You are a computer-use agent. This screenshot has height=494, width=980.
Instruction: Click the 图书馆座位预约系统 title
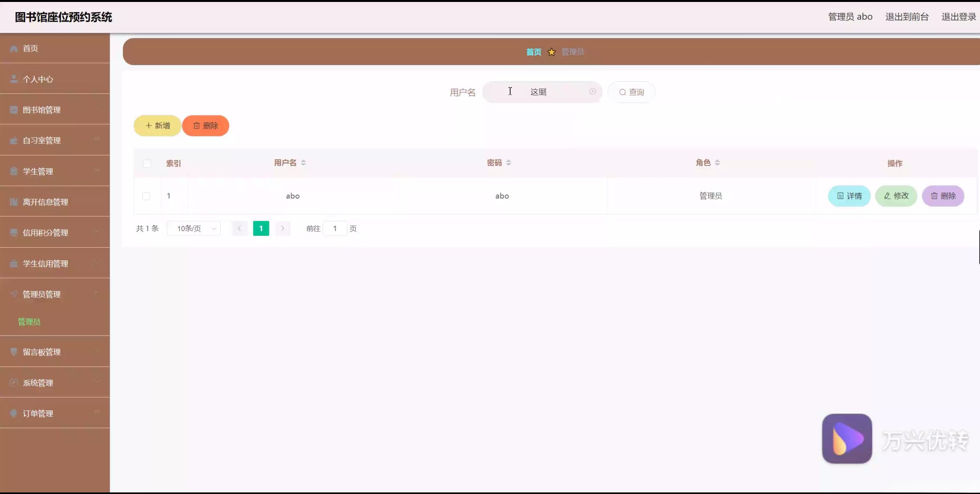(64, 17)
